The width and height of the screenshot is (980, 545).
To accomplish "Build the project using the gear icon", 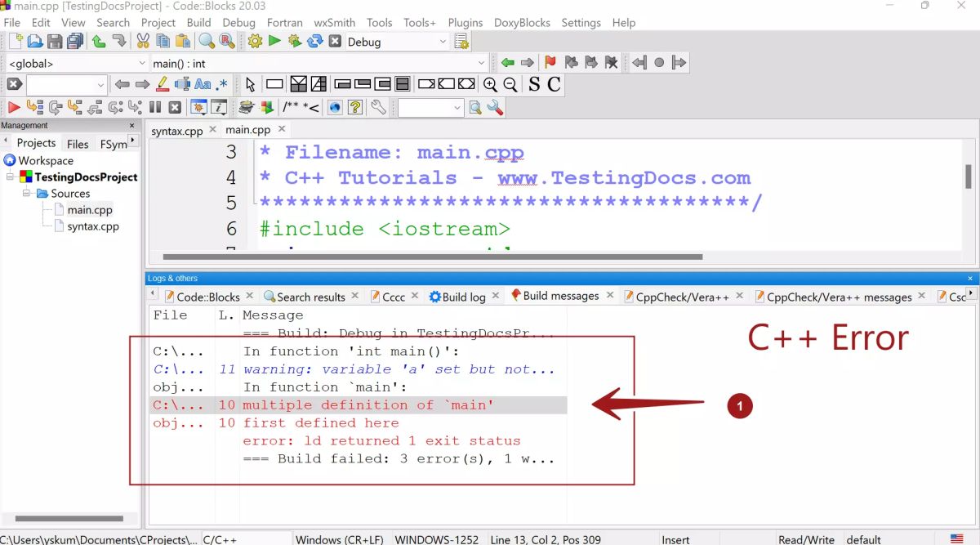I will pos(255,42).
